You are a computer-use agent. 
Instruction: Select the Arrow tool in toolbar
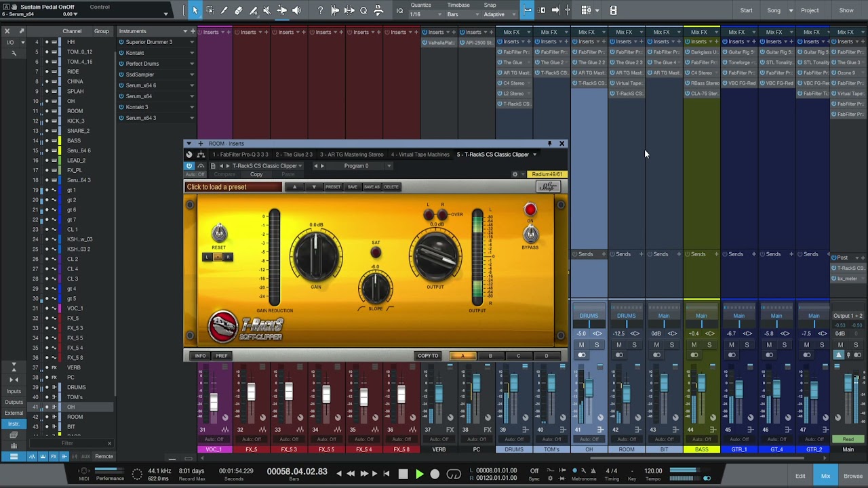click(195, 10)
